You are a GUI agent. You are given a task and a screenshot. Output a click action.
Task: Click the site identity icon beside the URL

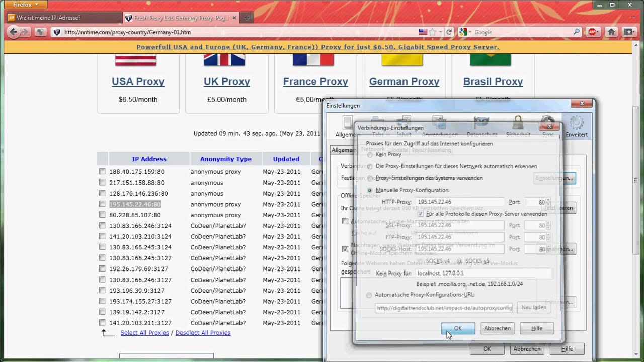pos(57,32)
